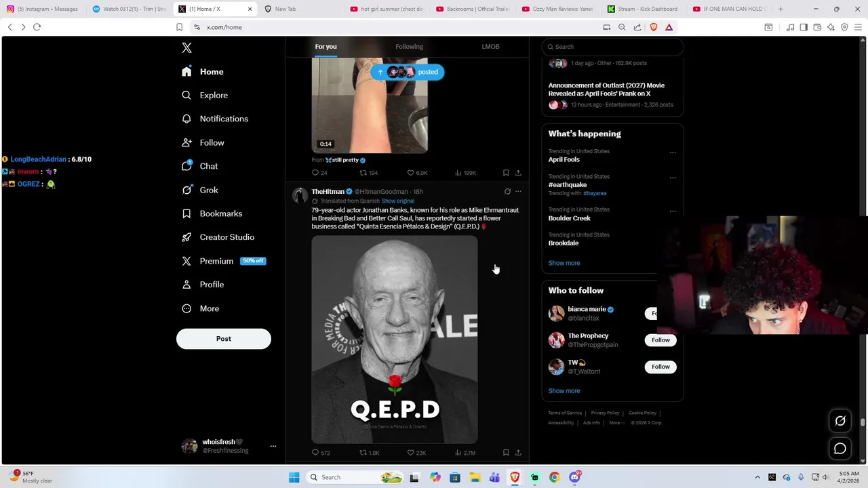Open the Notifications page
Viewport: 868px width, 488px height.
215,119
